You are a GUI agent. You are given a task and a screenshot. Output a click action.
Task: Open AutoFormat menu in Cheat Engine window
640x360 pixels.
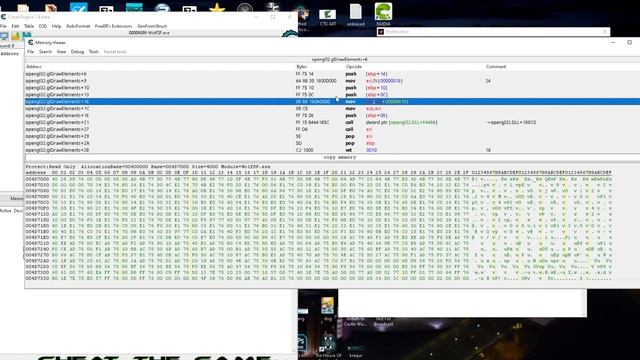tap(78, 26)
